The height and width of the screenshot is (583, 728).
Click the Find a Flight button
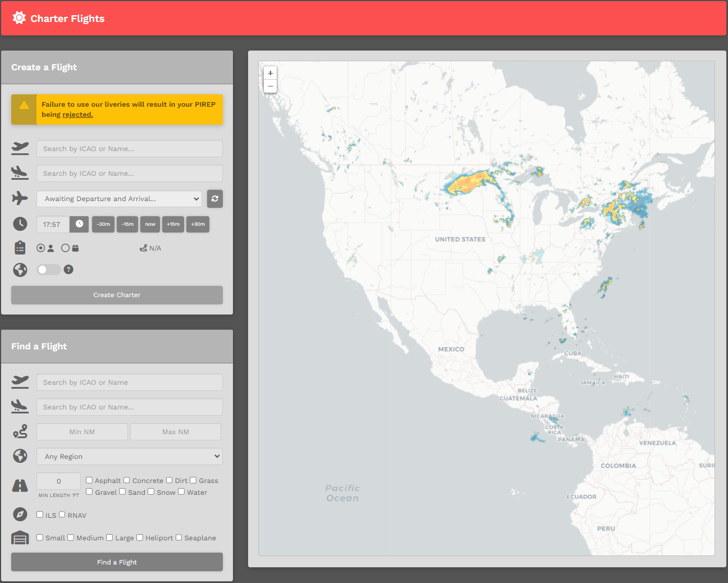click(117, 562)
